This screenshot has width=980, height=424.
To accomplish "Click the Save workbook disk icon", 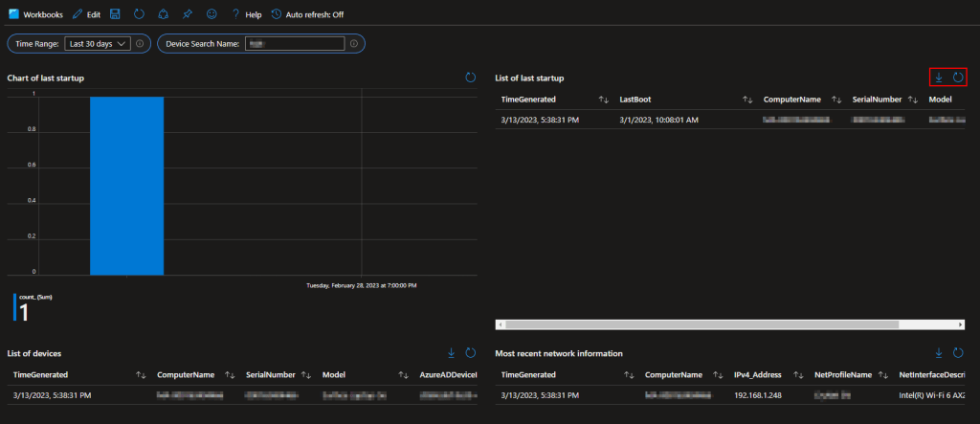I will [x=116, y=14].
